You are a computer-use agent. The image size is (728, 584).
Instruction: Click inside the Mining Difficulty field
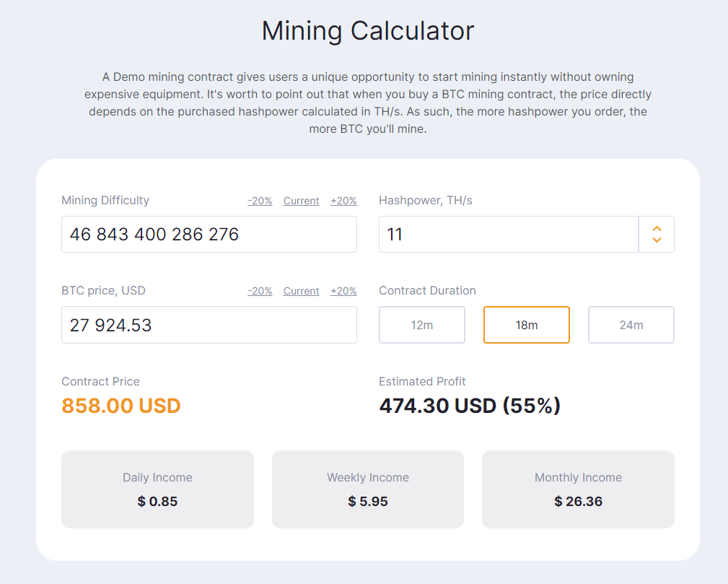(x=209, y=234)
